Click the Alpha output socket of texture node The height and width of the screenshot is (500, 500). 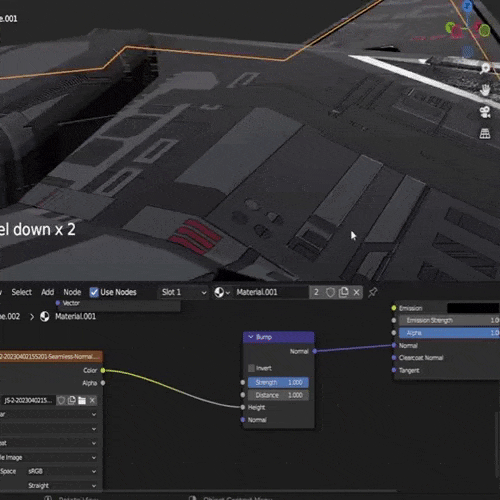tap(103, 383)
